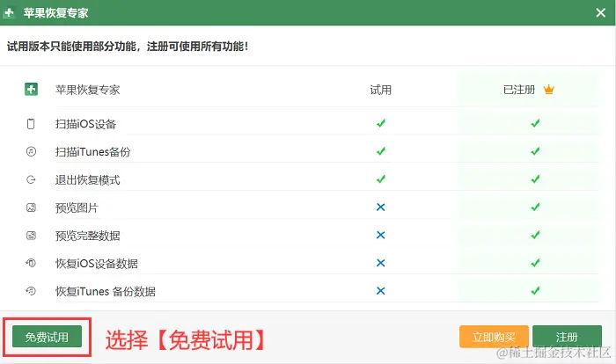
Task: Click the 预览完整数据 feature label
Action: [88, 236]
